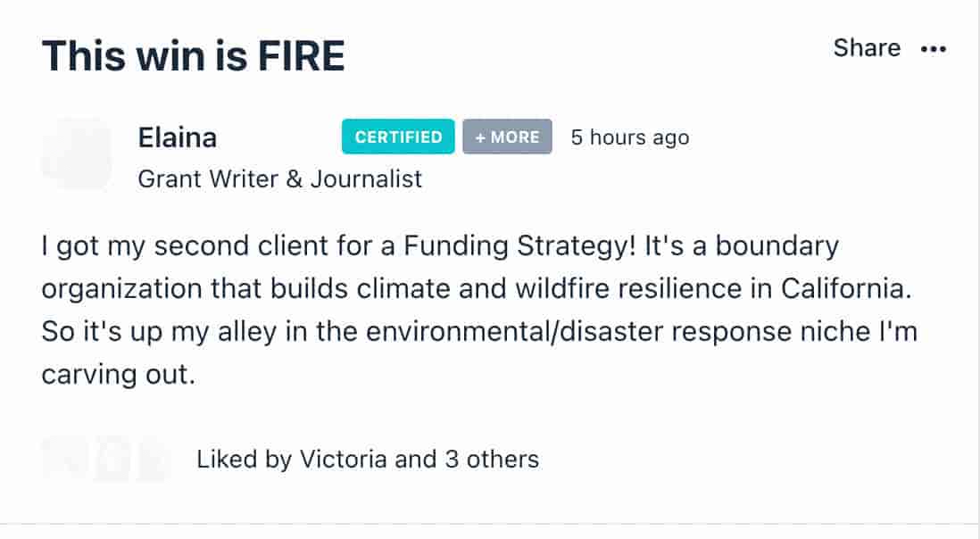Image resolution: width=980 pixels, height=539 pixels.
Task: Click the teal CERTIFIED badge
Action: (x=398, y=137)
